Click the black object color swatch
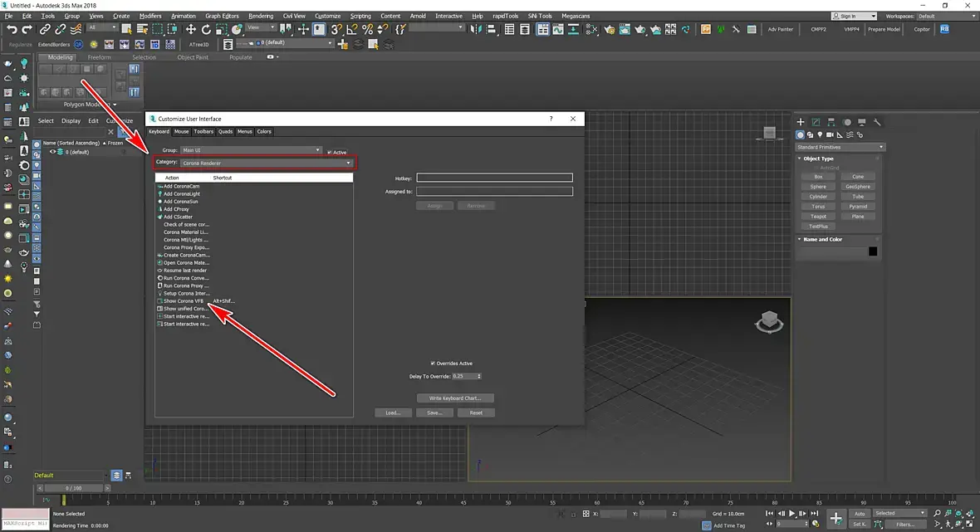This screenshot has width=980, height=532. tap(873, 251)
